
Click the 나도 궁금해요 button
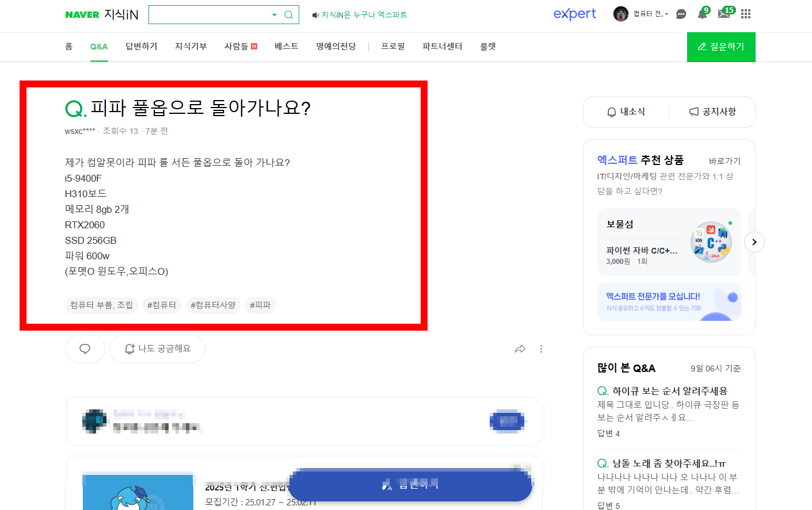(x=157, y=349)
